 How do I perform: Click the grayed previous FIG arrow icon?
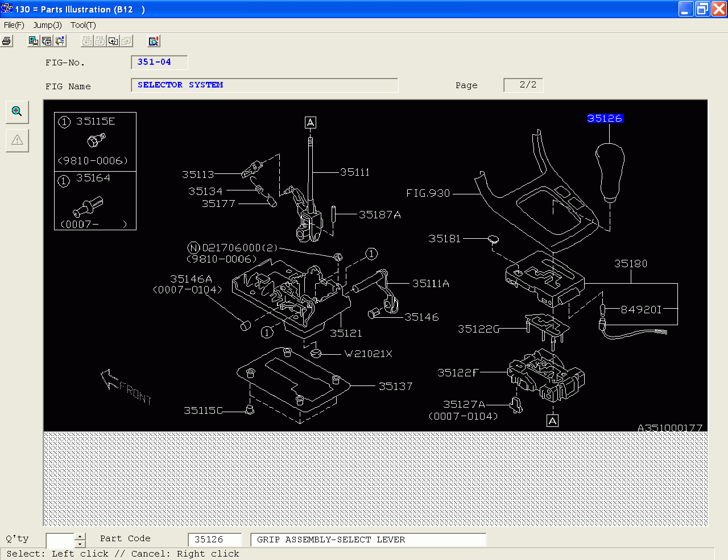pos(87,41)
